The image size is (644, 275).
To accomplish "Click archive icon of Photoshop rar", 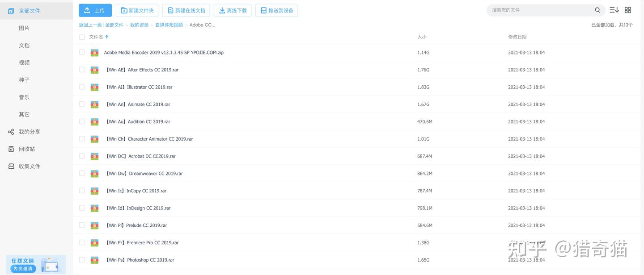I will 94,260.
